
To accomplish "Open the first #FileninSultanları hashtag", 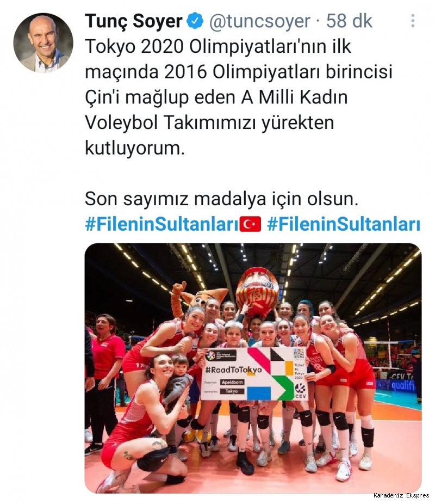I will (x=162, y=224).
